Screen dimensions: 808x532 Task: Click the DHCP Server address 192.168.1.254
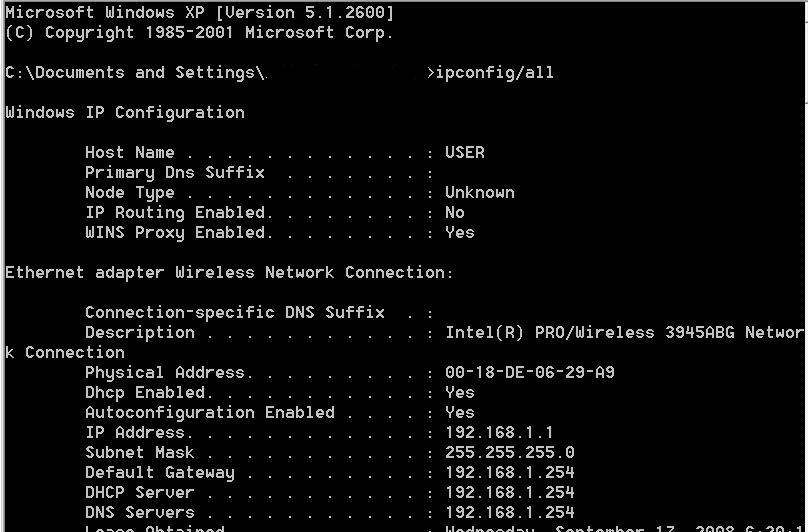(510, 492)
